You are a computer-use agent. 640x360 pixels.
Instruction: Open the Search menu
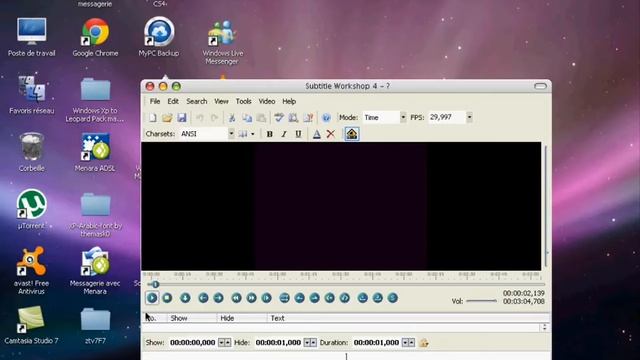point(197,101)
